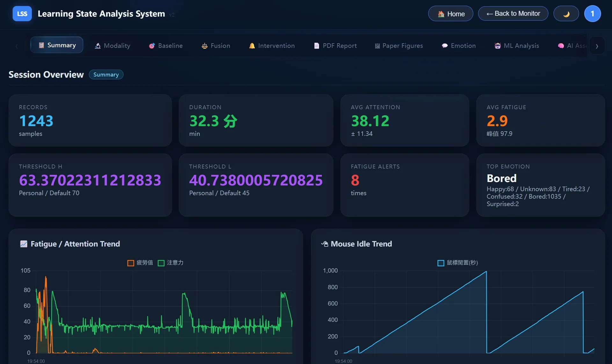Viewport: 612px width, 364px height.
Task: Go Back to Monitor
Action: click(x=513, y=14)
